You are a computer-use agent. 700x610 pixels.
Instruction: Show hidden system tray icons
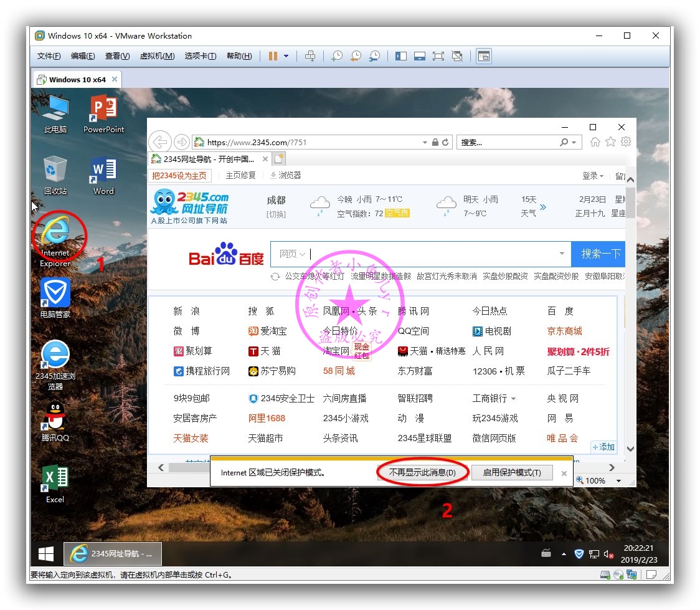[564, 554]
